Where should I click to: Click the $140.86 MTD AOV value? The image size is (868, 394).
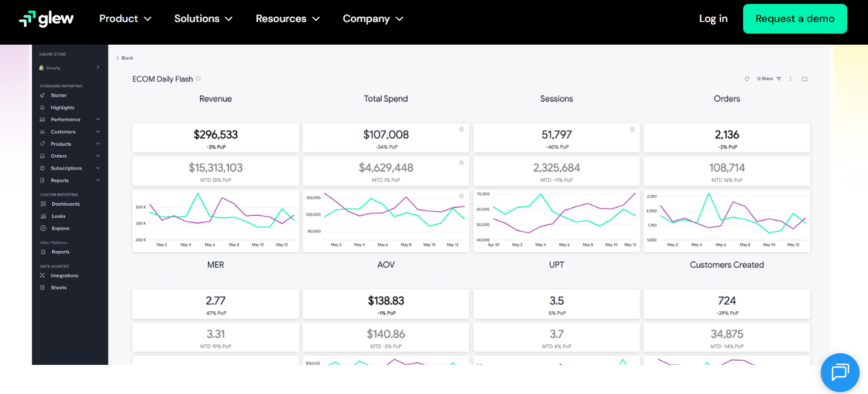pyautogui.click(x=386, y=334)
